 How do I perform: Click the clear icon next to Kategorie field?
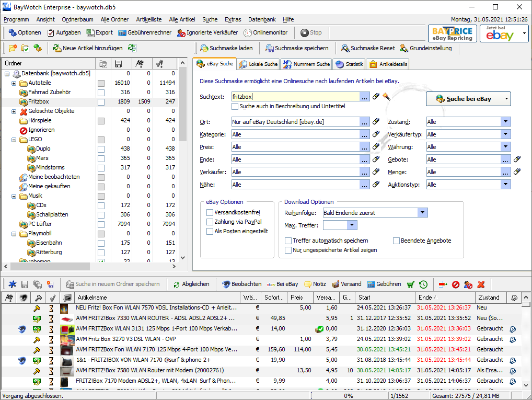tap(376, 134)
